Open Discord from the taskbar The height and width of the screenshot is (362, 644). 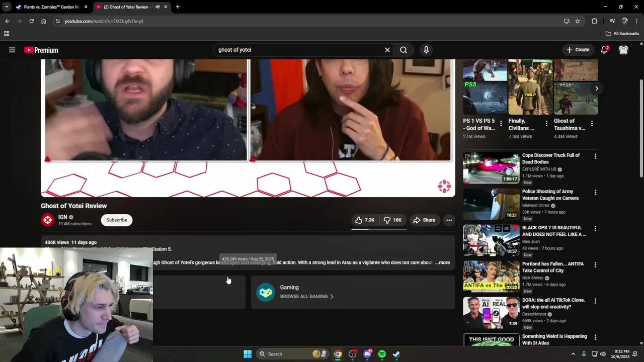tap(367, 354)
